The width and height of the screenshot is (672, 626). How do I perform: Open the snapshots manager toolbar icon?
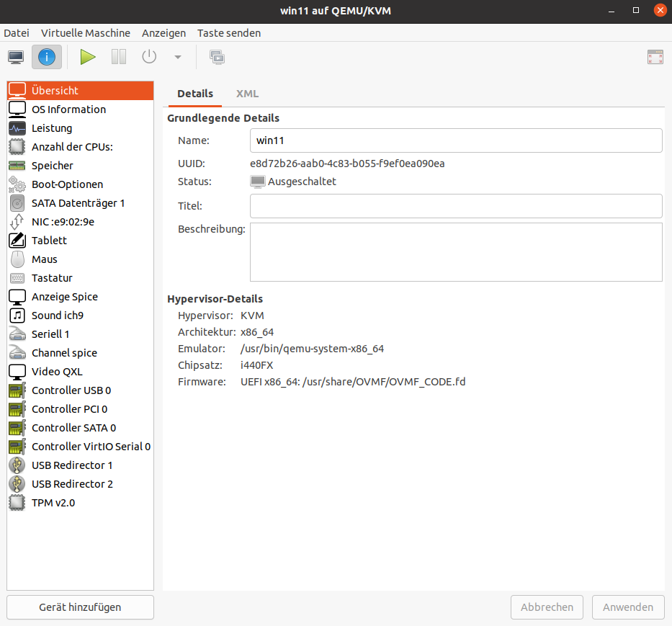pos(217,57)
